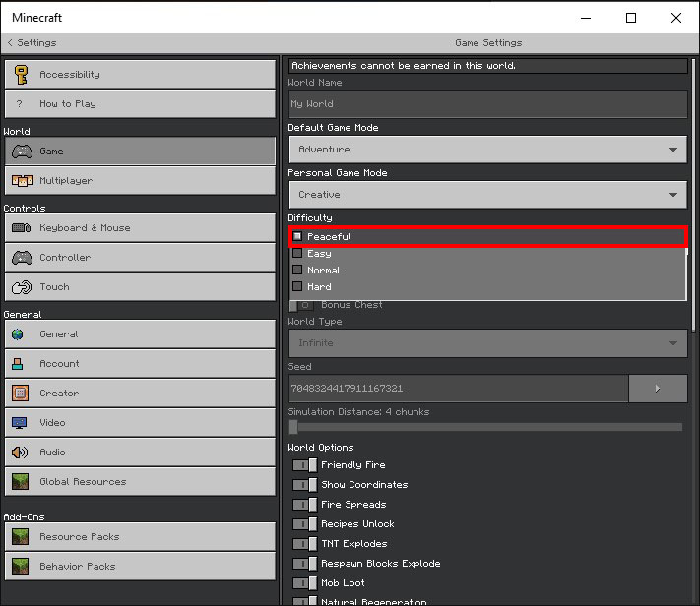
Task: Go back to Settings
Action: [x=32, y=43]
